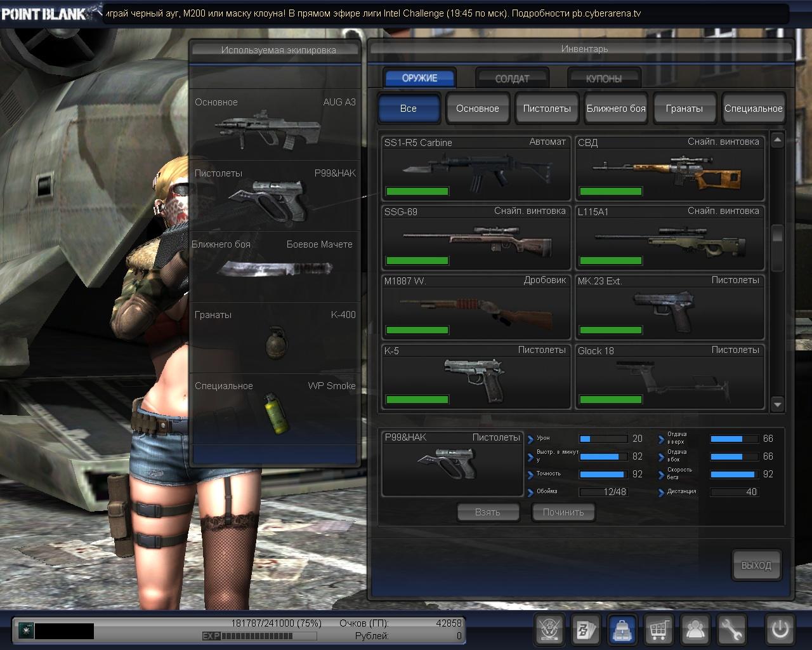Open the community friends icon

[x=696, y=630]
